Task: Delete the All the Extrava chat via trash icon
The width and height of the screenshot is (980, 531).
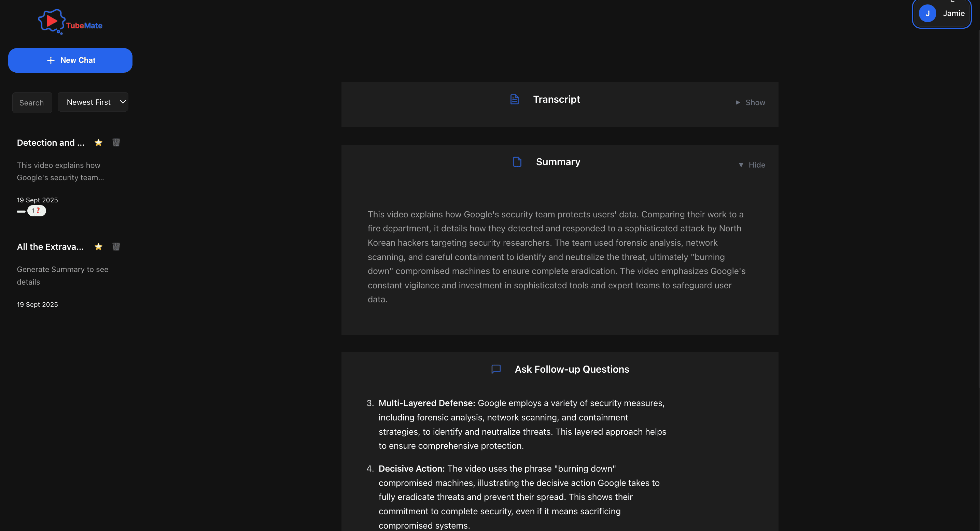Action: (116, 247)
